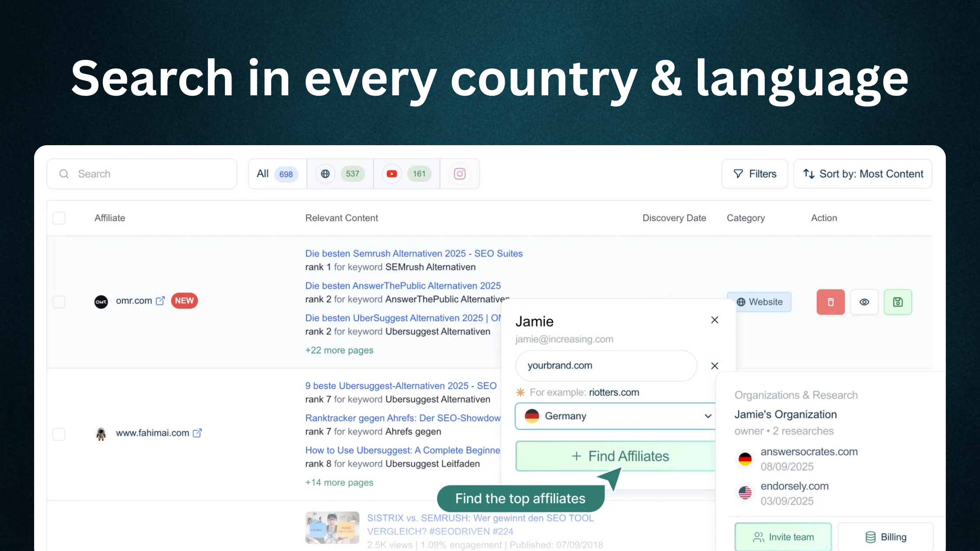This screenshot has height=551, width=980.
Task: Open the SISTRIX vs. SEMRUSH video thumbnail
Action: [x=332, y=528]
